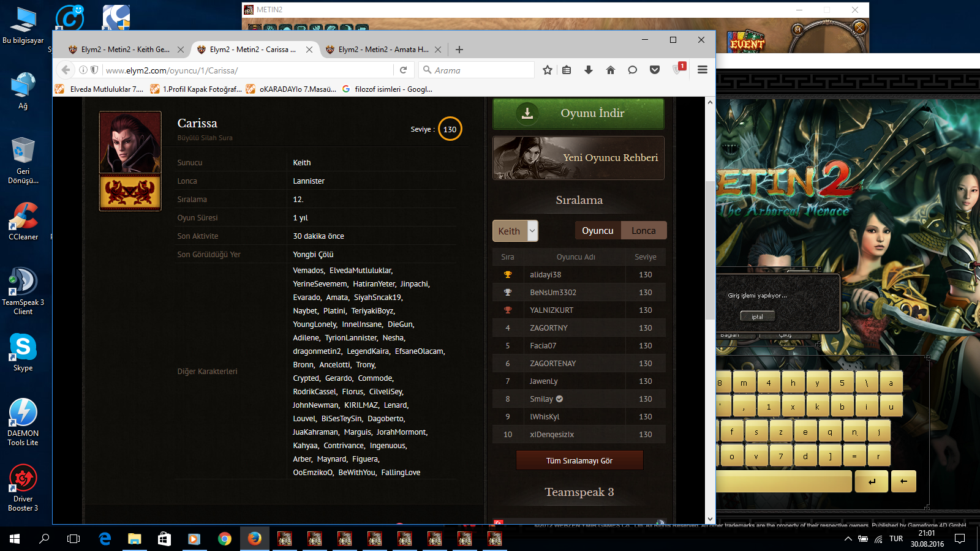Open the Firefox hamburger menu
The height and width of the screenshot is (551, 980).
[x=703, y=70]
